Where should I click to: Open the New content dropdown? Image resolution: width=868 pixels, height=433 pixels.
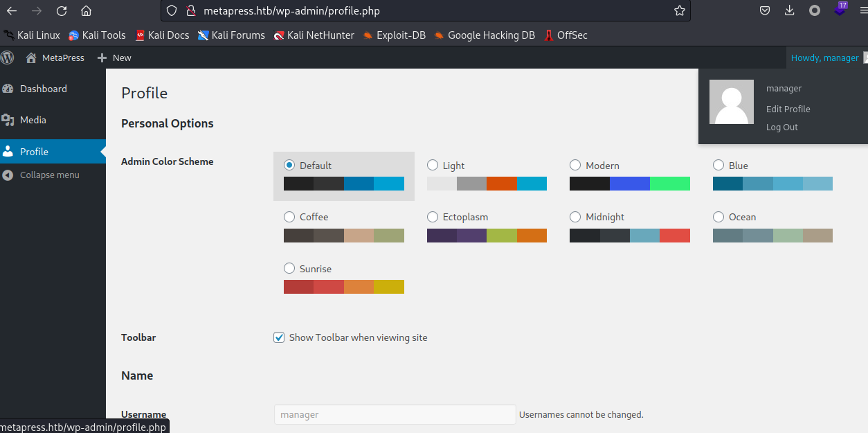pyautogui.click(x=114, y=58)
